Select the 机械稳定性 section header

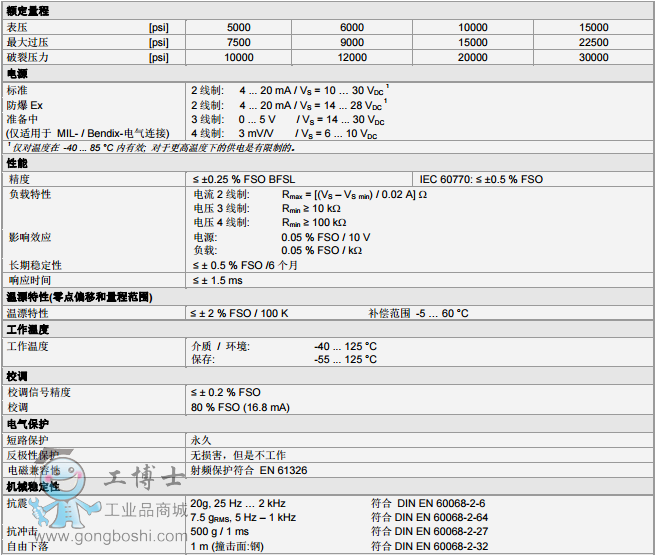click(x=33, y=486)
